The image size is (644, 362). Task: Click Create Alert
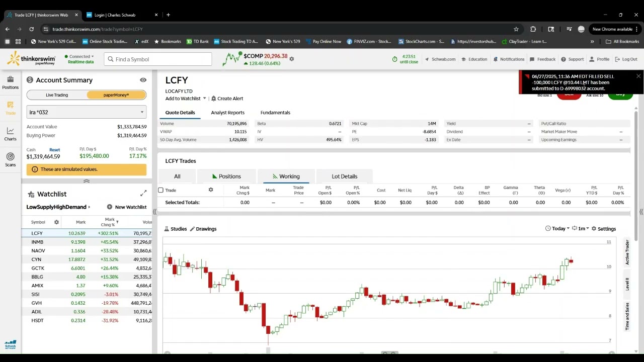[227, 99]
